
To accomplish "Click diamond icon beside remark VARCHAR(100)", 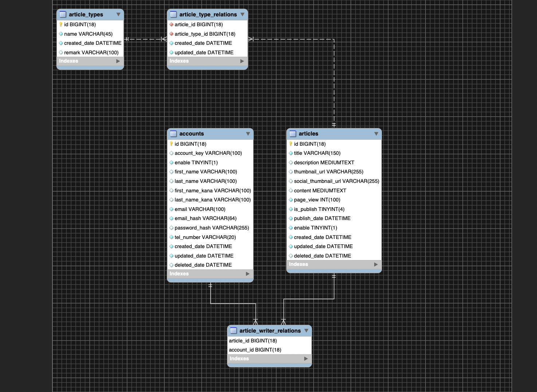I will (61, 52).
